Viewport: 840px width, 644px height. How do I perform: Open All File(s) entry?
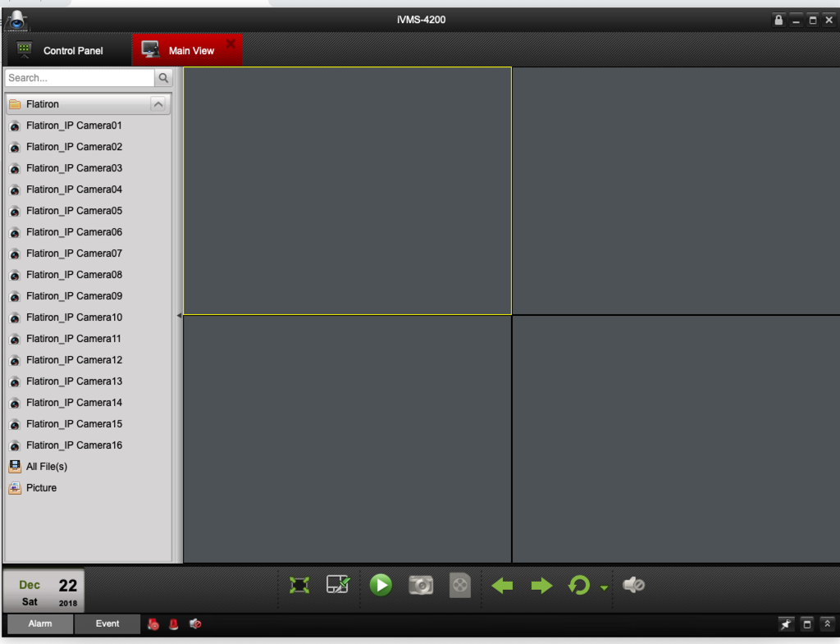(x=88, y=467)
